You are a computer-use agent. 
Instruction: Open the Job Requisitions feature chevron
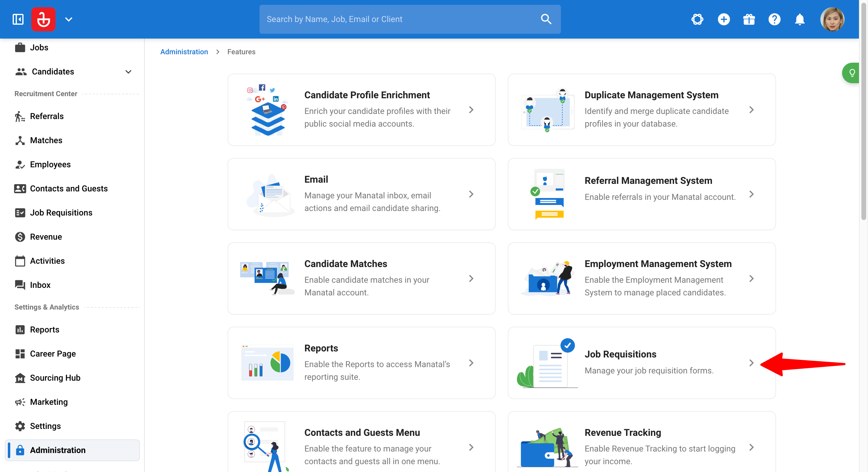(x=751, y=363)
